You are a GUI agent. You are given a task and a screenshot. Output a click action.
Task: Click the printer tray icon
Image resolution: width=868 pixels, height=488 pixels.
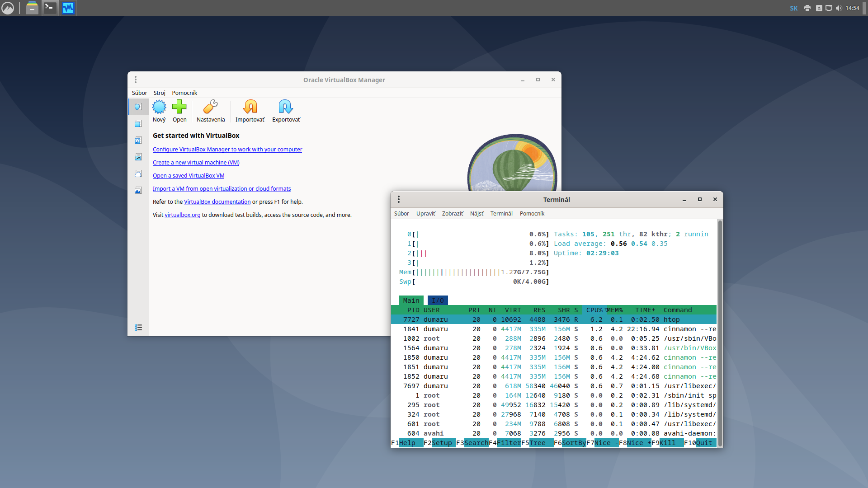tap(807, 8)
